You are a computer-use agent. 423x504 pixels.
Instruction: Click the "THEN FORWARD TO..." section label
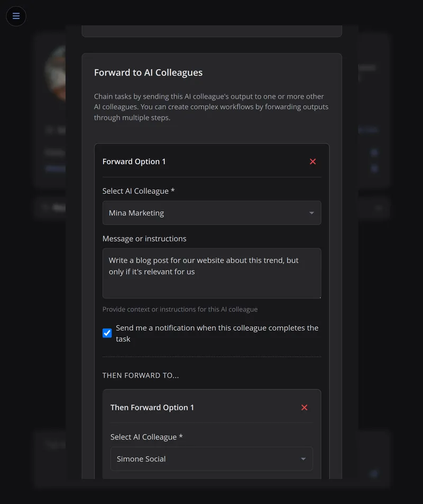coord(141,376)
